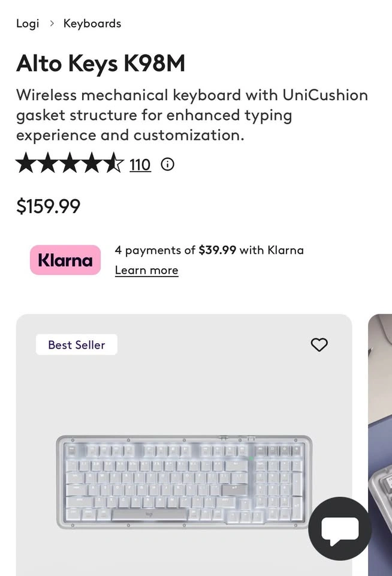
Task: Click the $159.99 price
Action: [48, 206]
